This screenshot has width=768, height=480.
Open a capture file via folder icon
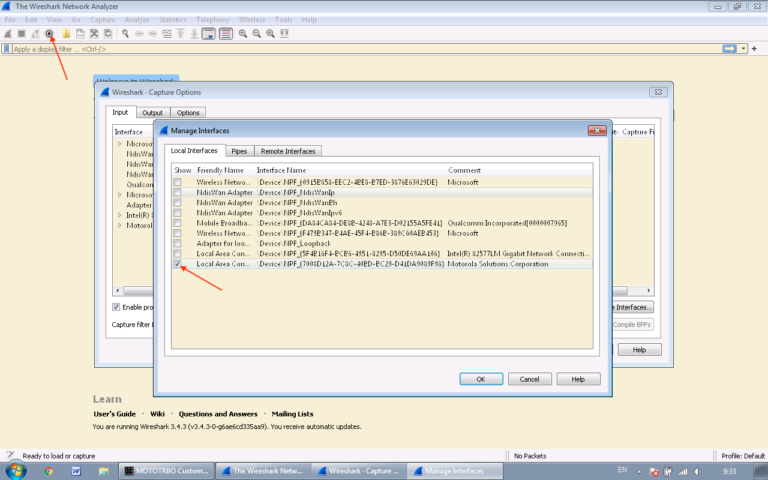(66, 33)
